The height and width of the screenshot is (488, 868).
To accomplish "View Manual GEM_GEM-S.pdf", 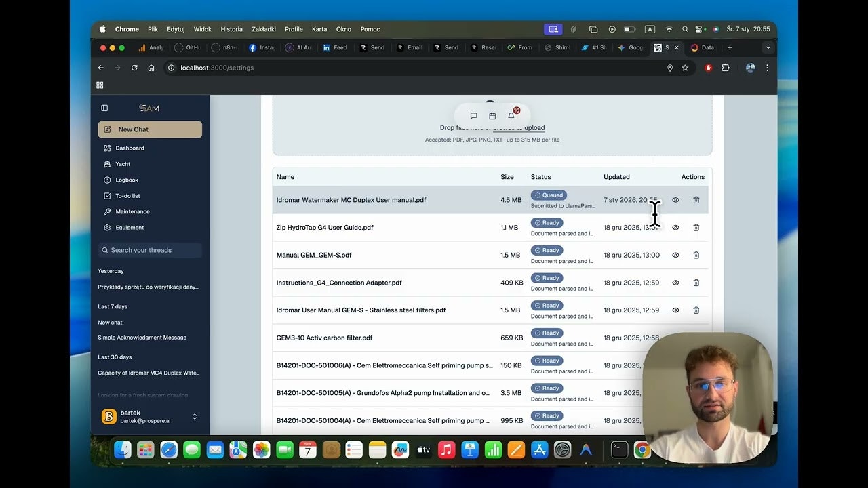I will (x=675, y=256).
